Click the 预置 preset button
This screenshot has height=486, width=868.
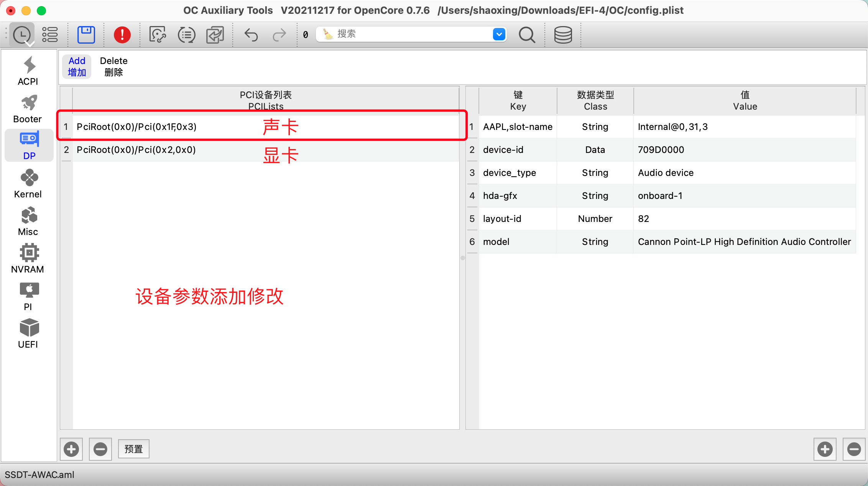[133, 449]
